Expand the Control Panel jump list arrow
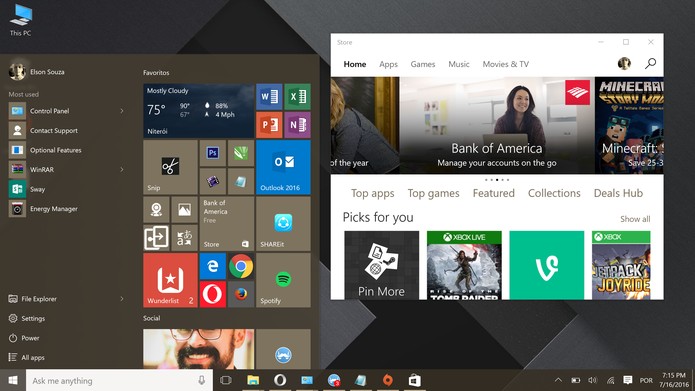This screenshot has width=695, height=391. pos(122,111)
